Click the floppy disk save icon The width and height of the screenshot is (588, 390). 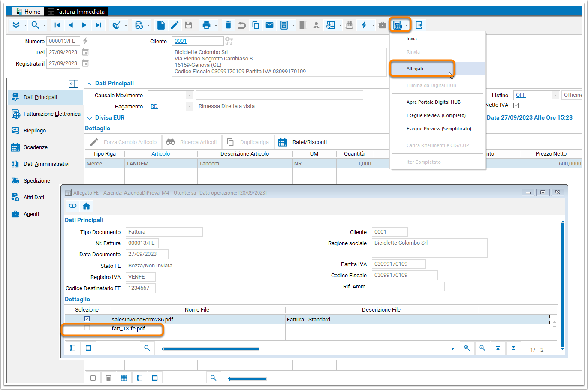tap(188, 25)
